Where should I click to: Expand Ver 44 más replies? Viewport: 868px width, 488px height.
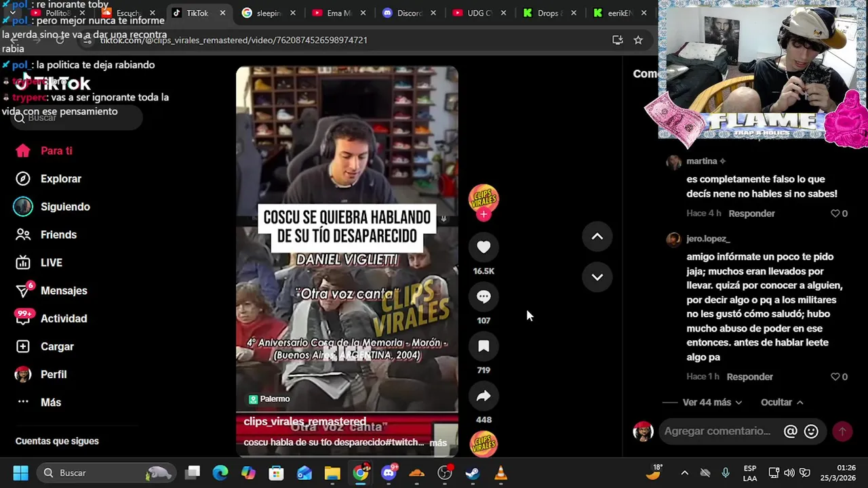712,402
